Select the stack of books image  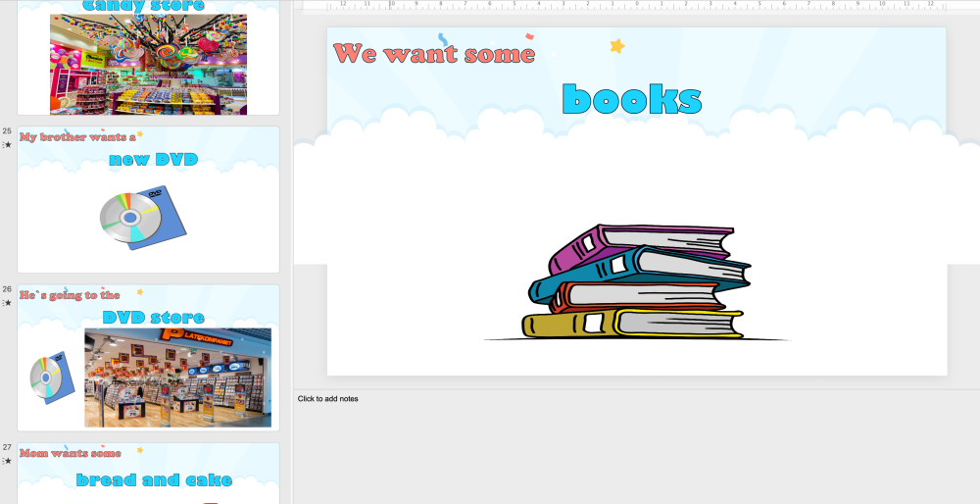click(636, 282)
